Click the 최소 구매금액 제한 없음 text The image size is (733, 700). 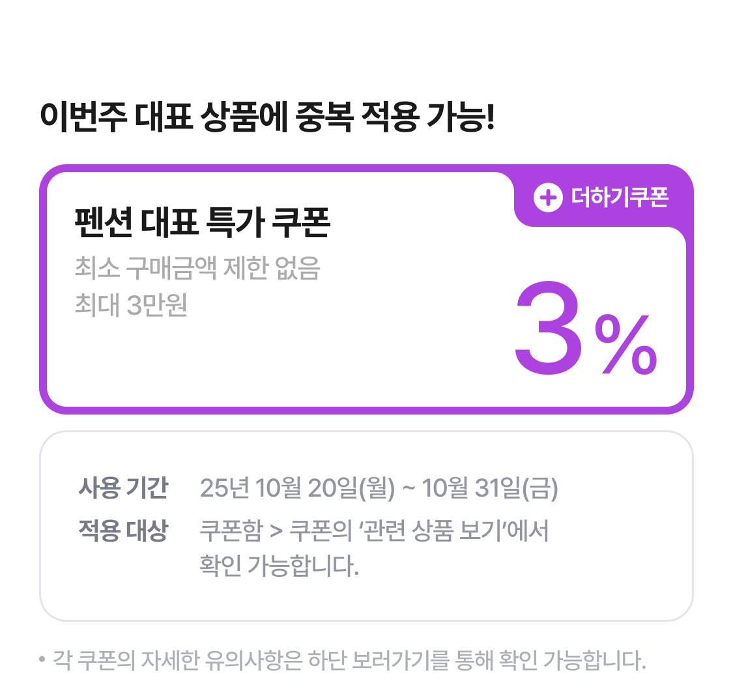pos(197,269)
